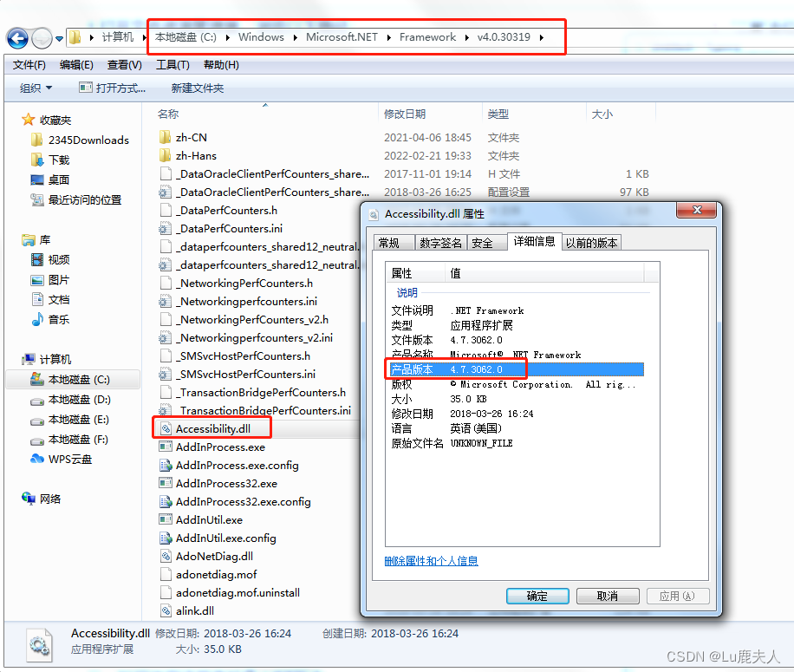Sort by the 类型 column header
Viewport: 794px width, 672px height.
(498, 114)
